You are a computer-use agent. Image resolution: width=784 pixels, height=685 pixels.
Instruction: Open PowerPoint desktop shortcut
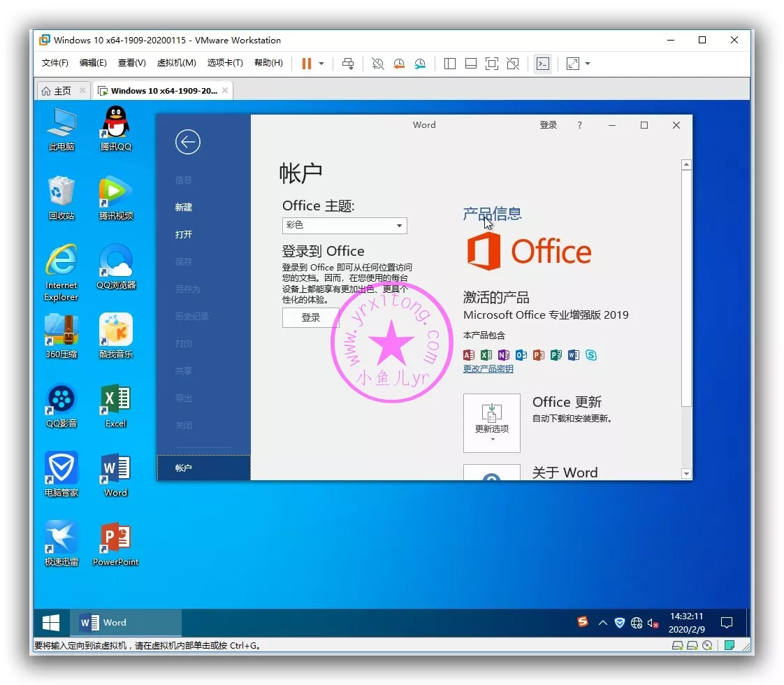pyautogui.click(x=116, y=542)
